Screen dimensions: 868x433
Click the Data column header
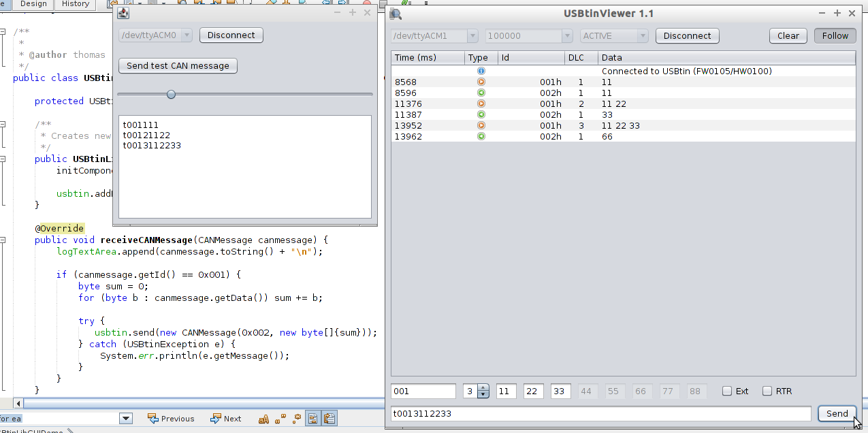726,58
